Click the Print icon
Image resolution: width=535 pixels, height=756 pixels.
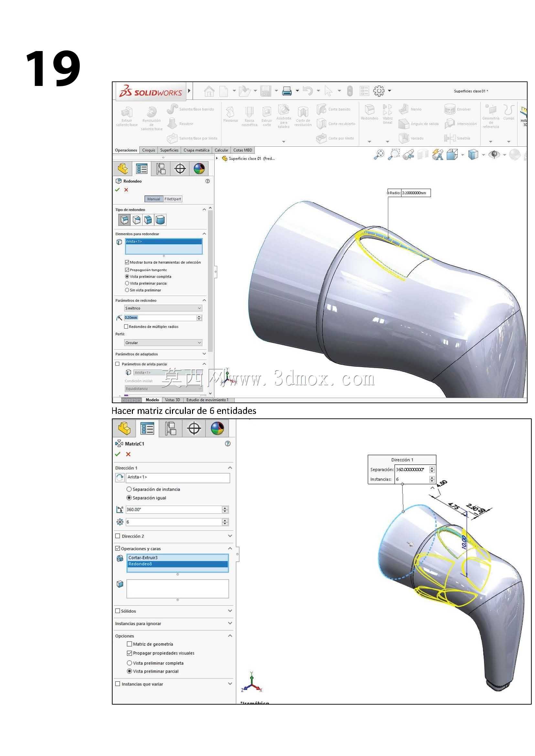tap(287, 91)
